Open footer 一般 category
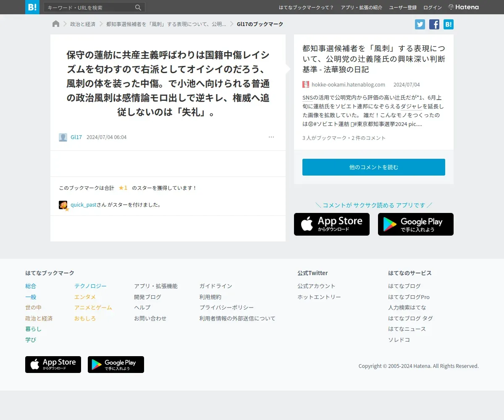Screen dimensions: 504x420 point(31,297)
